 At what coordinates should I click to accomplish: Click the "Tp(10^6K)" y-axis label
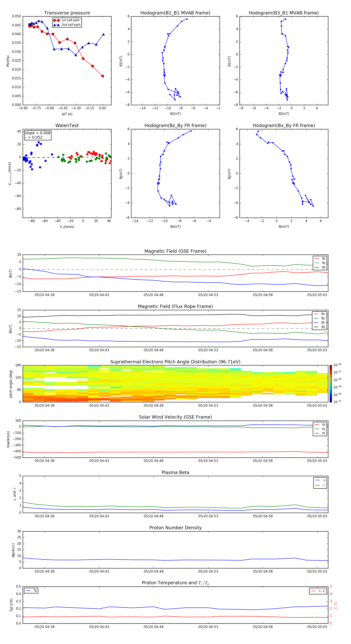(11, 605)
